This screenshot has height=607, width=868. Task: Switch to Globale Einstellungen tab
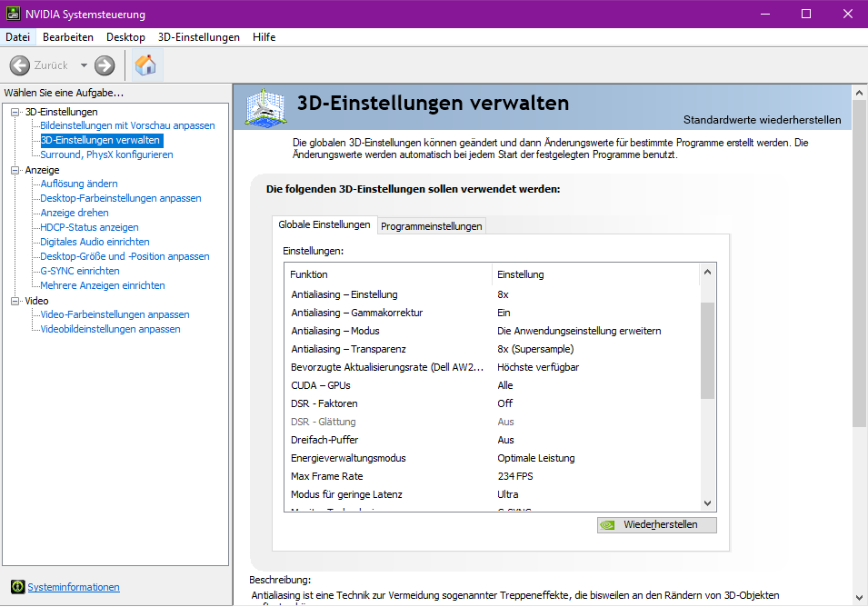(x=324, y=224)
